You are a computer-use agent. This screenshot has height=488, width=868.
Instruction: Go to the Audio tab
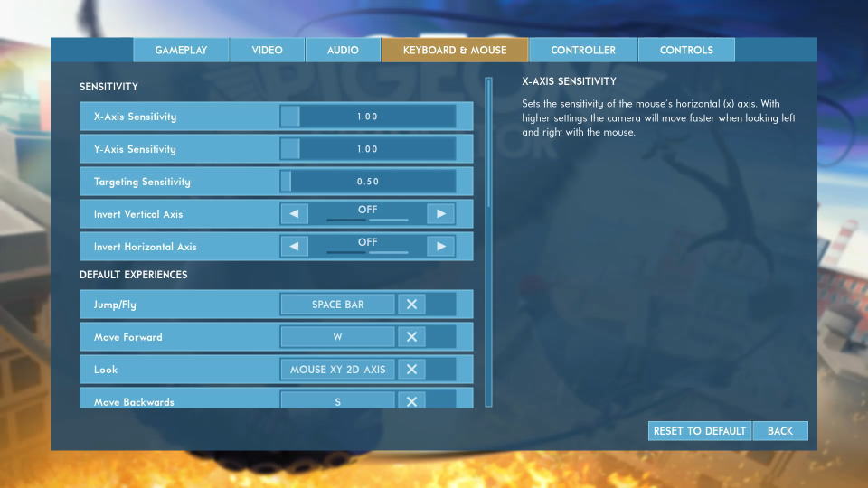click(x=343, y=51)
